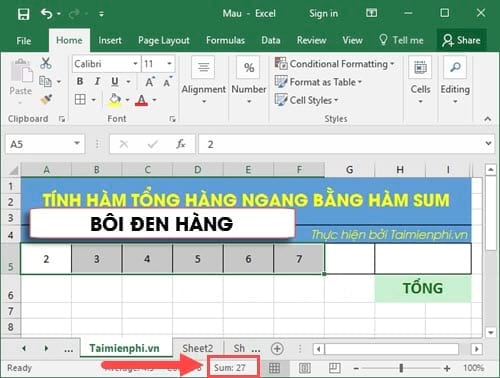The width and height of the screenshot is (500, 378).
Task: Click the formula bar showing 2
Action: [x=340, y=144]
